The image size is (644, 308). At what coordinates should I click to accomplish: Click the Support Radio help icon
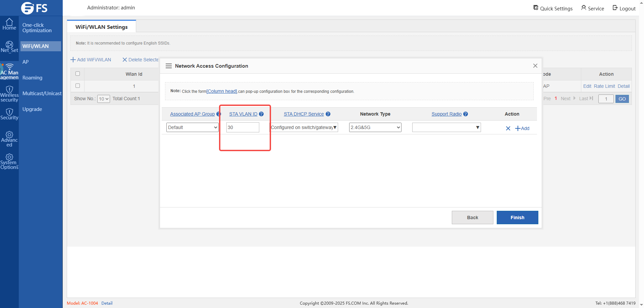466,114
